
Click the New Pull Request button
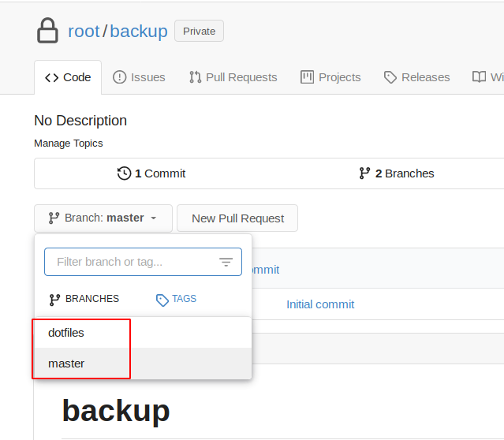[x=237, y=218]
